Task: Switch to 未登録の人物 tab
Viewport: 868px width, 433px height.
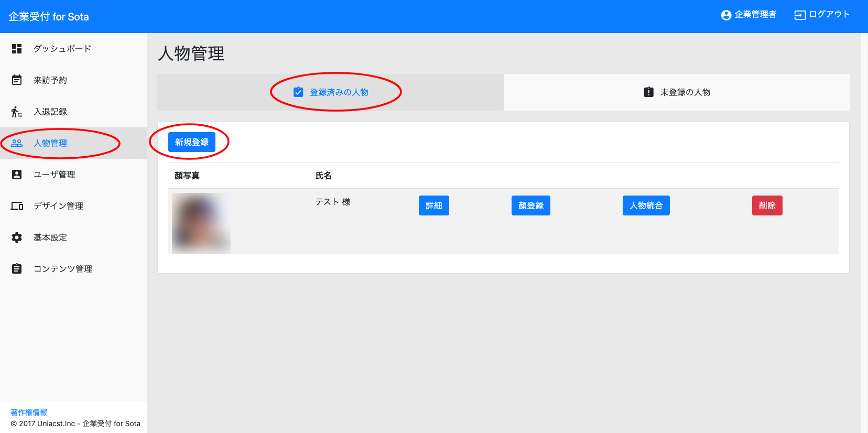Action: click(x=677, y=92)
